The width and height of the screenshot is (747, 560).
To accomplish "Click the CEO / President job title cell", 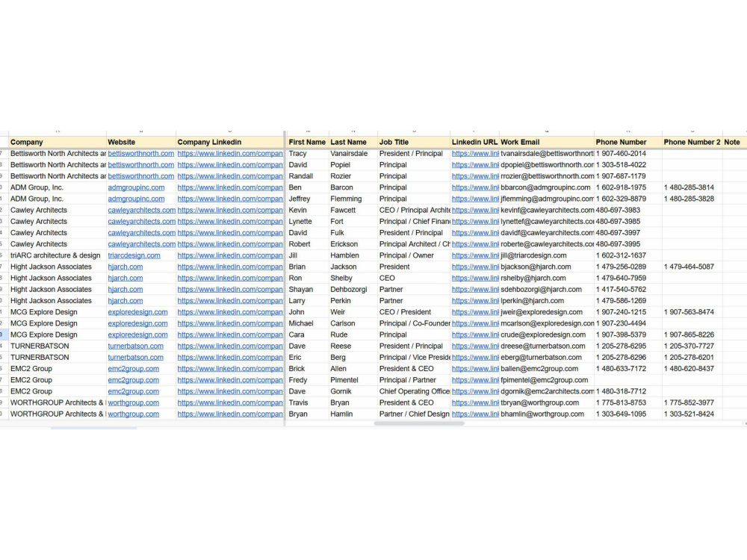I will (x=414, y=312).
